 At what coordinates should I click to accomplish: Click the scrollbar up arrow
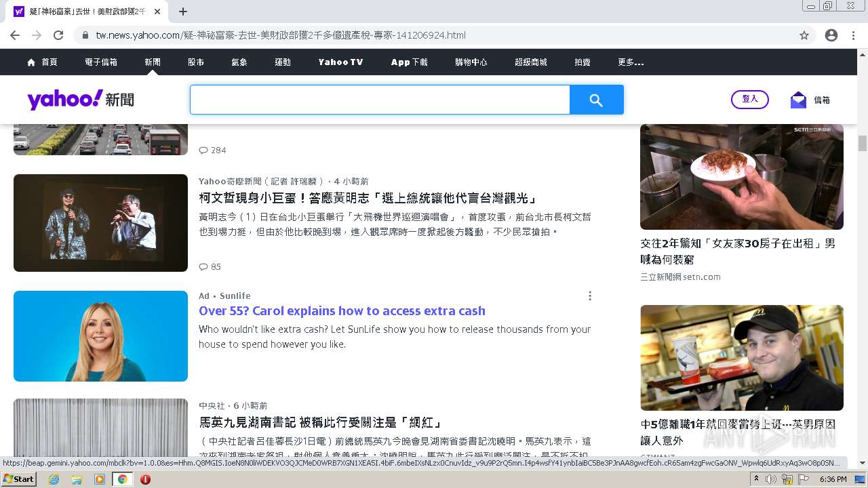(x=863, y=54)
